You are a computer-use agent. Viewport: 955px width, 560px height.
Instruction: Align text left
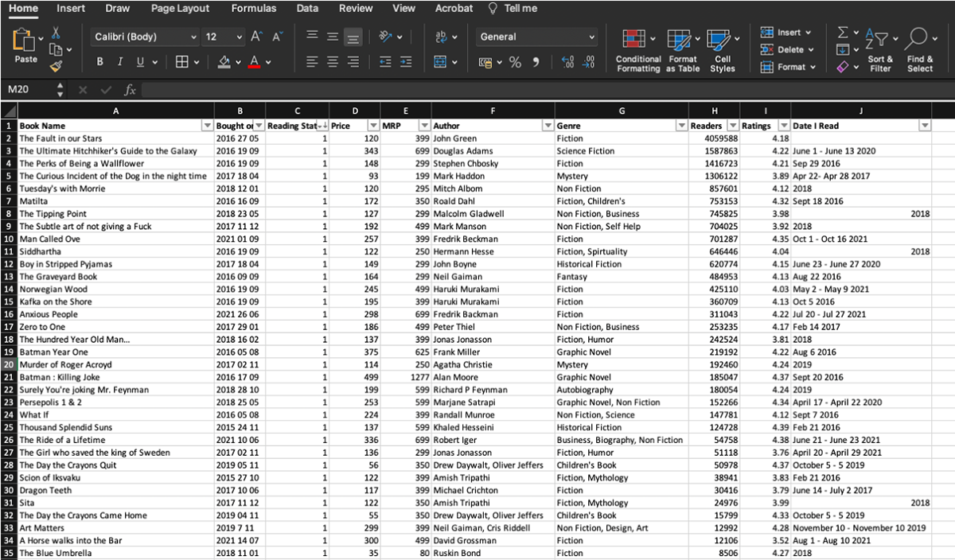313,62
